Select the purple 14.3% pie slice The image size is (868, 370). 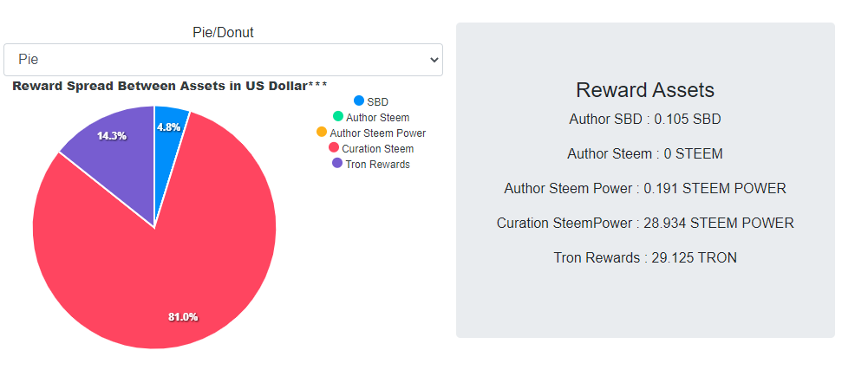point(108,152)
